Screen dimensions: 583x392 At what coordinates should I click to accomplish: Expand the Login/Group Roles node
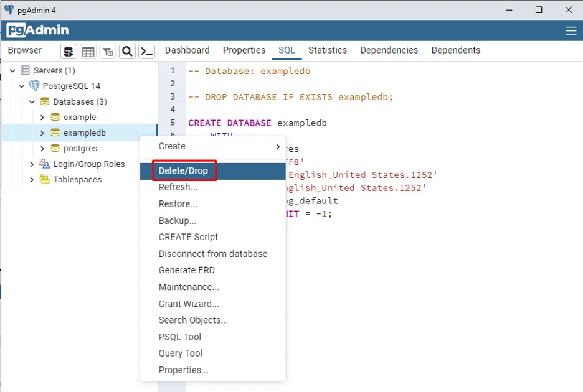click(x=32, y=164)
